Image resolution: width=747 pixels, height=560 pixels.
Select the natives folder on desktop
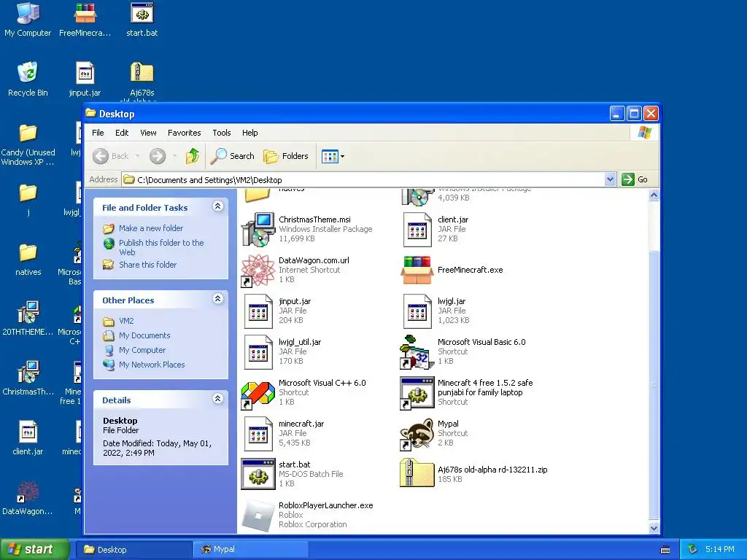[x=28, y=260]
